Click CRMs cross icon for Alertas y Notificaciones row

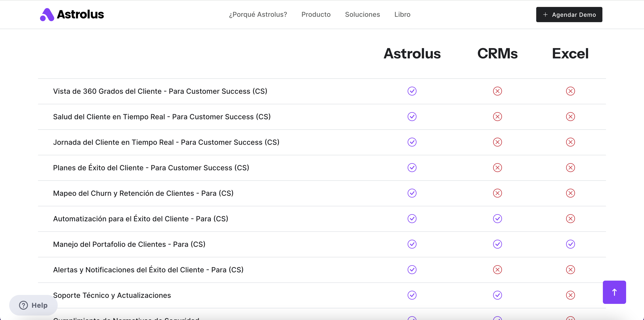click(497, 270)
